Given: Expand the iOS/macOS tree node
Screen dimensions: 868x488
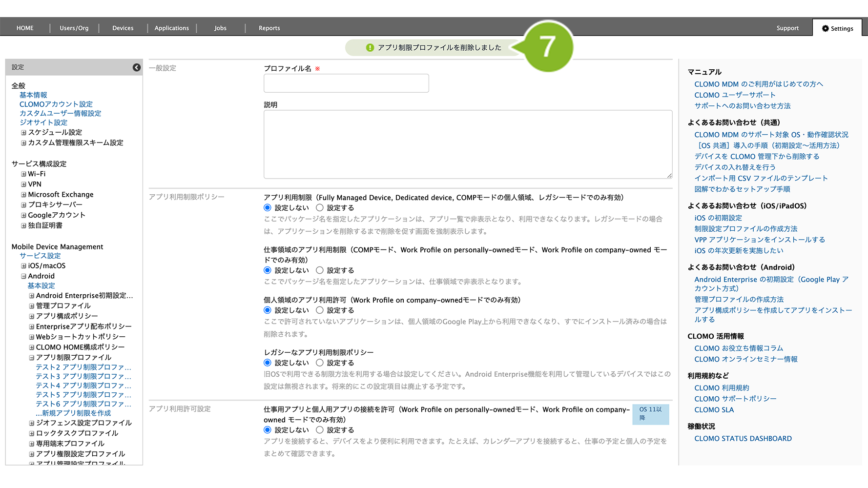Looking at the screenshot, I should click(23, 266).
